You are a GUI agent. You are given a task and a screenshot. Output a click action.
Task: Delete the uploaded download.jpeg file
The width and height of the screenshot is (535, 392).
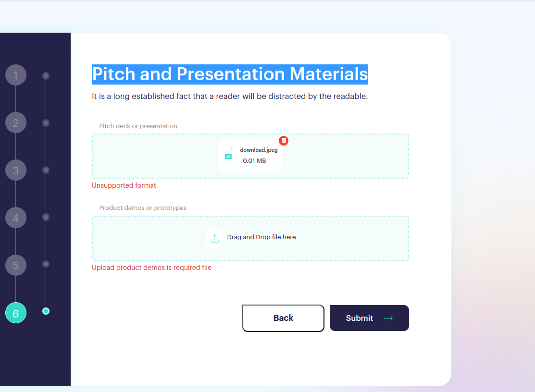[x=284, y=140]
